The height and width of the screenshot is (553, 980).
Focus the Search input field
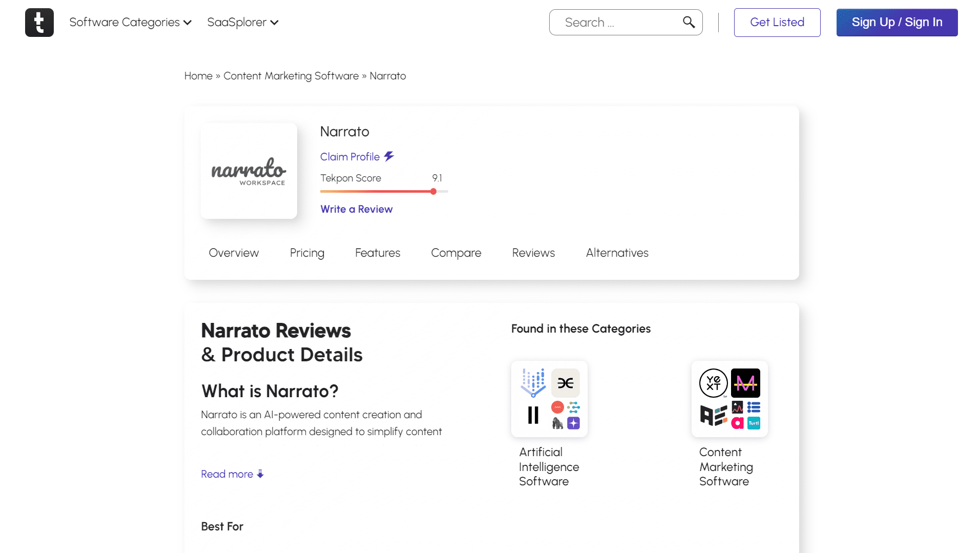point(625,23)
